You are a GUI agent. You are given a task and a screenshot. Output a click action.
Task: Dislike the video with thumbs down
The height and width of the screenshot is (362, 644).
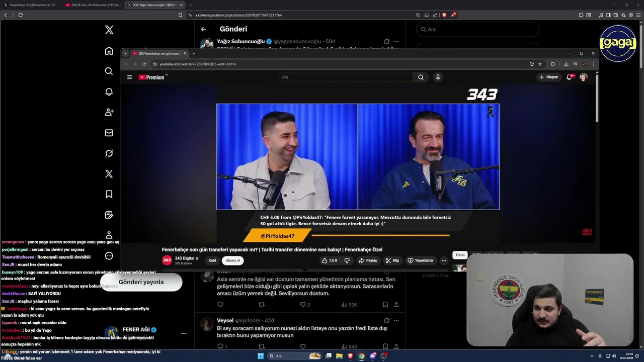[347, 260]
